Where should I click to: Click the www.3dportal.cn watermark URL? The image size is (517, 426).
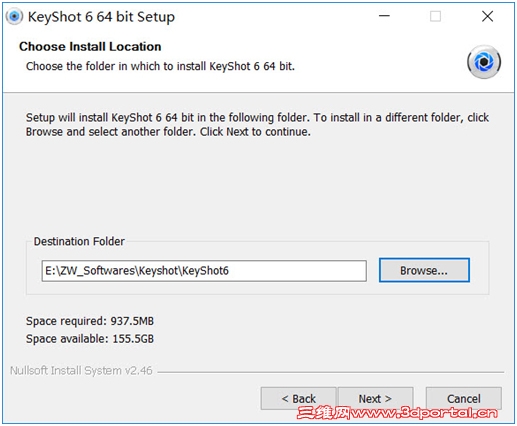click(x=424, y=413)
